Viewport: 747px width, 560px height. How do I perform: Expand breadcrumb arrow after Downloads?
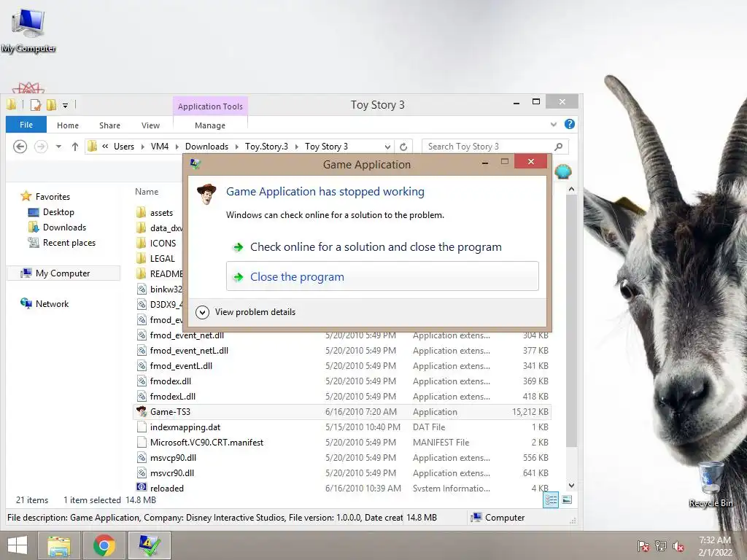point(237,147)
